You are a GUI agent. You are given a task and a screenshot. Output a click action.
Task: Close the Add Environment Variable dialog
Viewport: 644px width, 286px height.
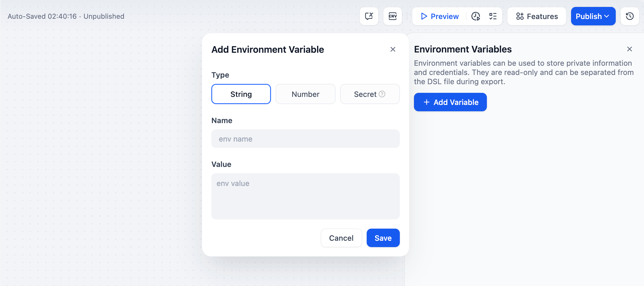tap(393, 49)
